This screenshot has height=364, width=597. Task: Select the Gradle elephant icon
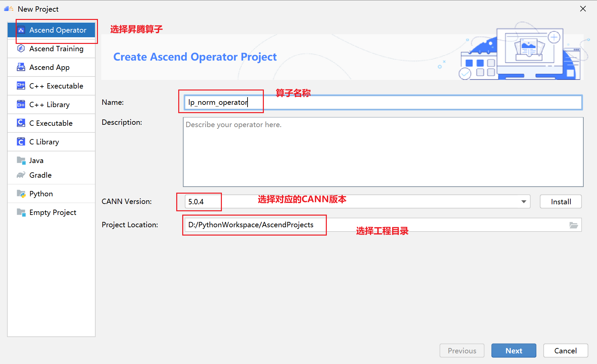pos(21,175)
